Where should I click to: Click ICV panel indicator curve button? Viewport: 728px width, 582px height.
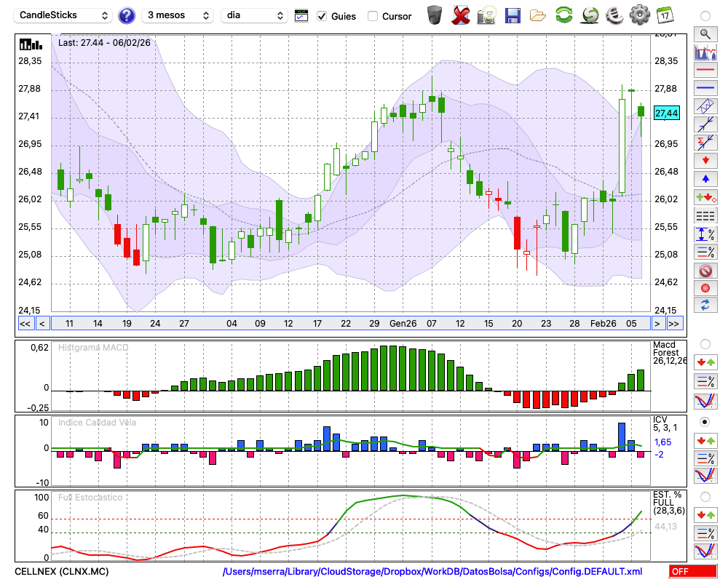(x=705, y=476)
